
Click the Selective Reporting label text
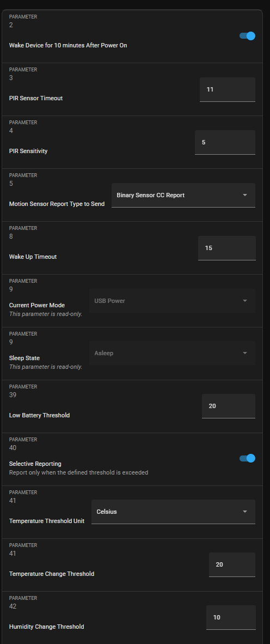click(35, 464)
